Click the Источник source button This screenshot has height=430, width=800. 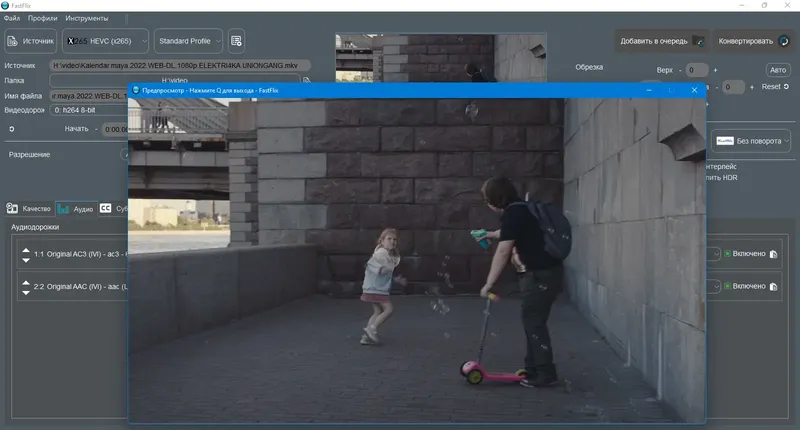31,41
